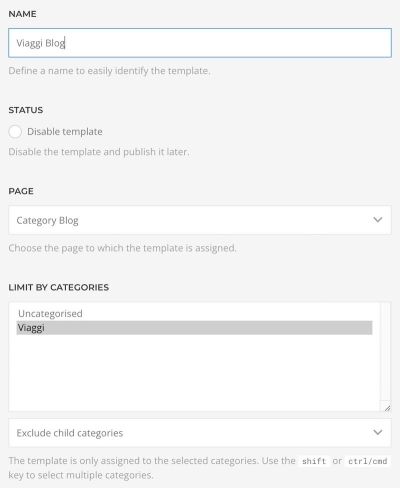The image size is (400, 488).
Task: Click chevron arrow beside Exclude child categories
Action: (378, 432)
